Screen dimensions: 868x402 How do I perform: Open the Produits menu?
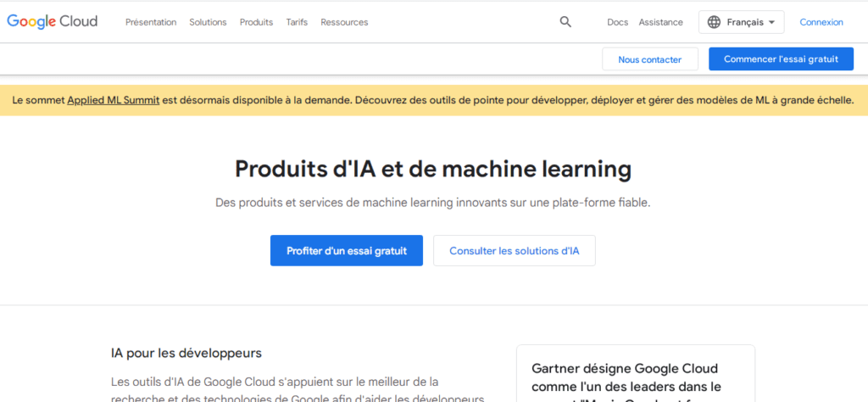[256, 22]
